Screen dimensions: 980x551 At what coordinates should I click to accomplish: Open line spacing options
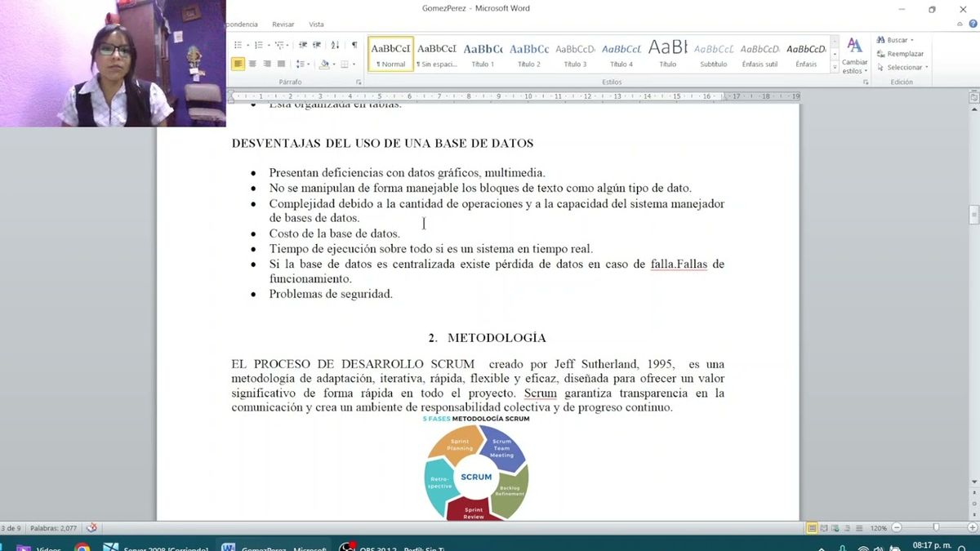[301, 64]
